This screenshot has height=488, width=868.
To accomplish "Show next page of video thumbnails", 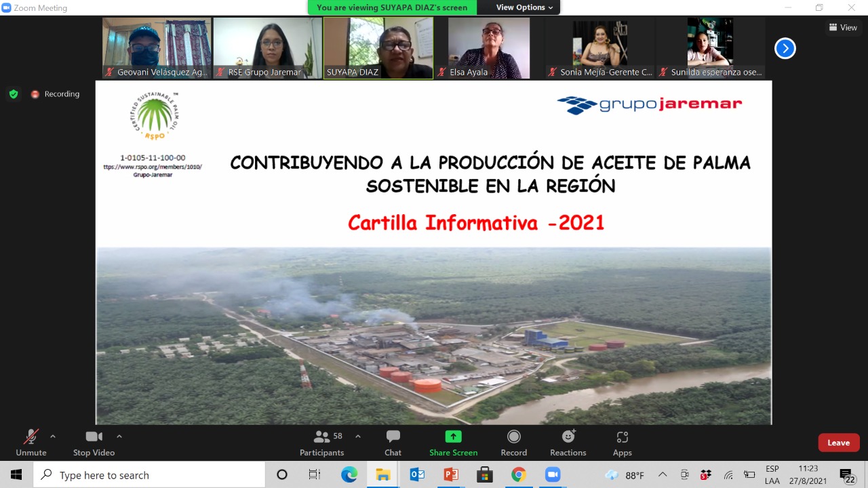I will [x=785, y=48].
